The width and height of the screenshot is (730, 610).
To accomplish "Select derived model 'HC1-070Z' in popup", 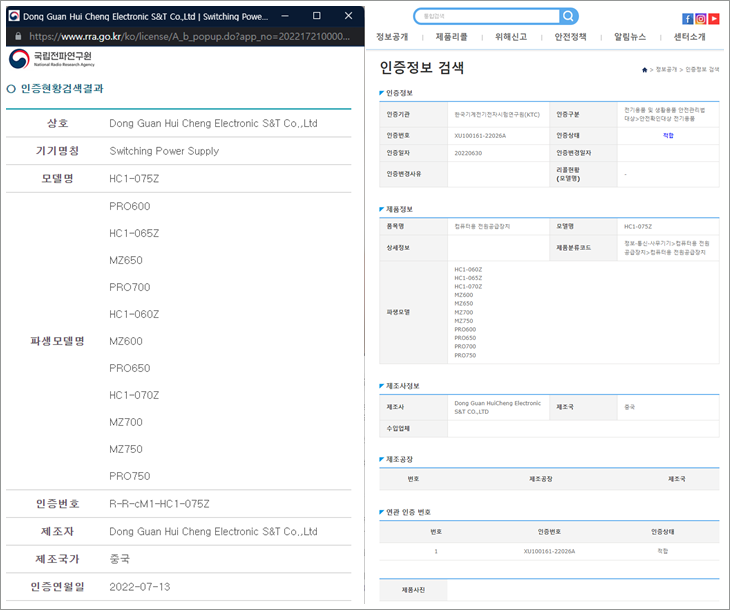I will 134,395.
